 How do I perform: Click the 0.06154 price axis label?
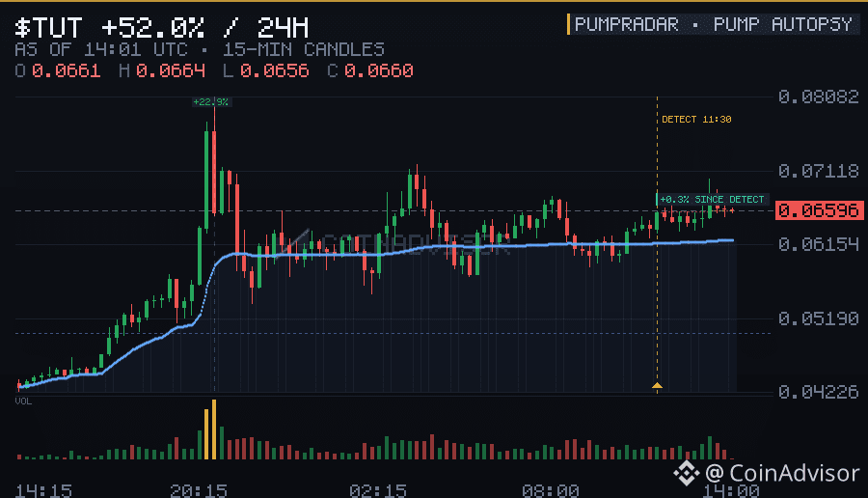pos(818,244)
